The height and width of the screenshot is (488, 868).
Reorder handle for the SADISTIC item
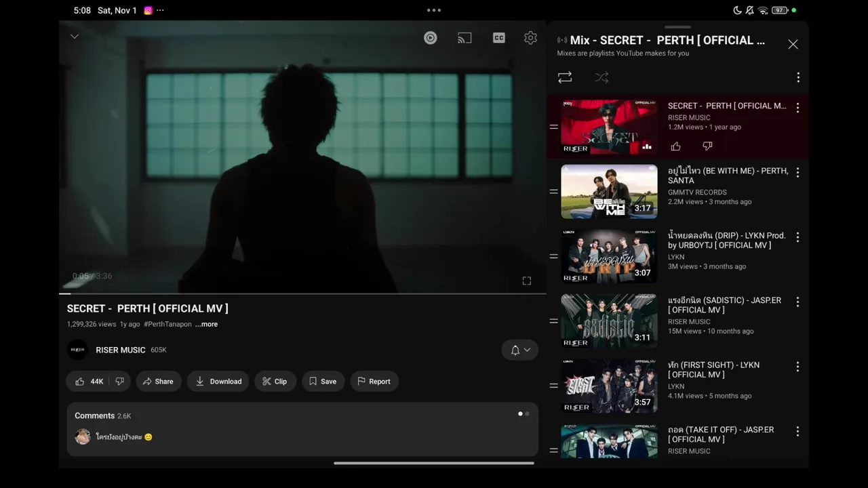[553, 321]
